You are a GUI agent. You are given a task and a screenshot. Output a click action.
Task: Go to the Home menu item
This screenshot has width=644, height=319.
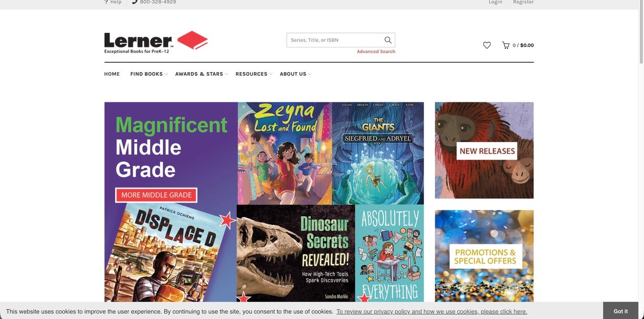point(112,74)
